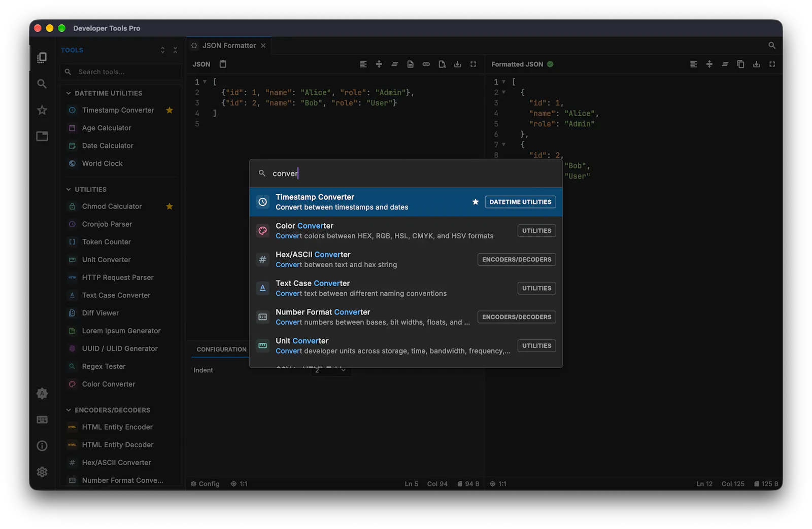Open the tools library icon in activity bar

pyautogui.click(x=42, y=58)
